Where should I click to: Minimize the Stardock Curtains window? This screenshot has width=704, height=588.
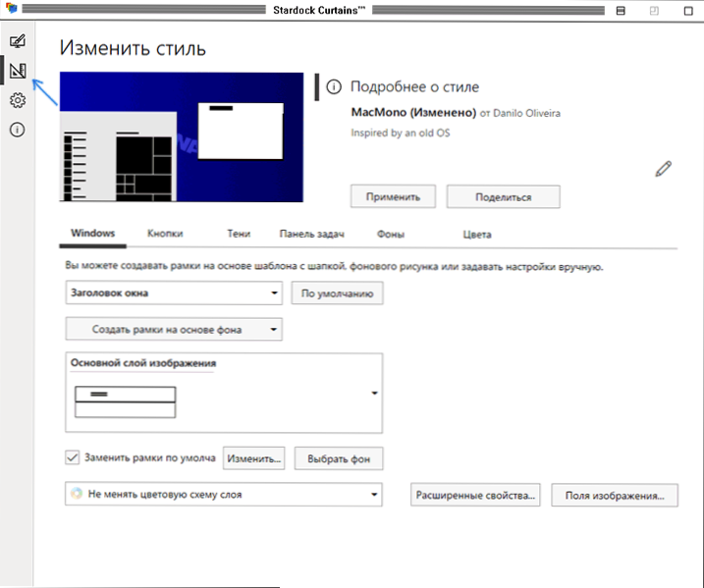tap(621, 11)
